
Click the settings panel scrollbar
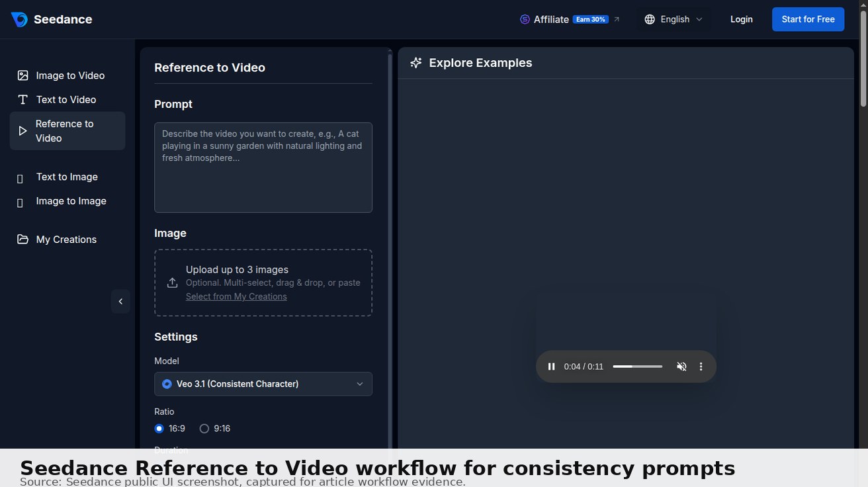(390, 251)
